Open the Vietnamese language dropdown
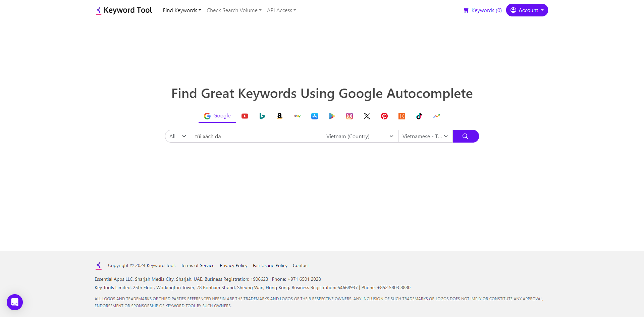This screenshot has width=644, height=317. 425,136
